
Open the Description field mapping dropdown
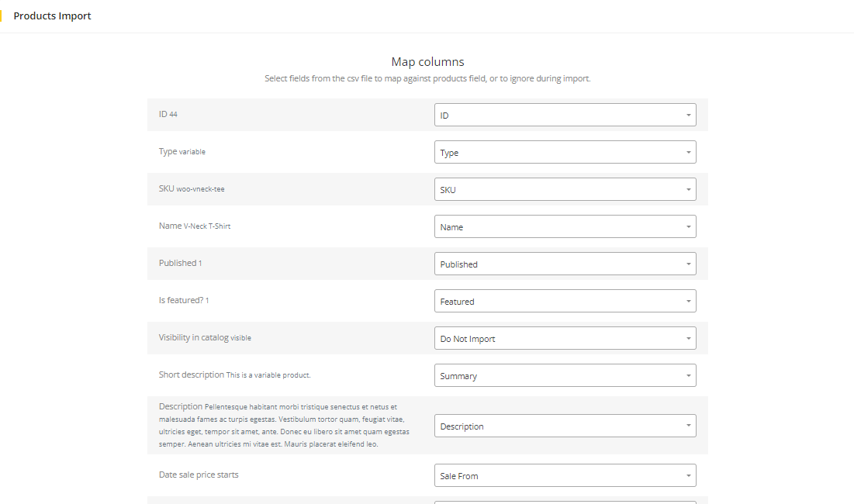coord(565,426)
